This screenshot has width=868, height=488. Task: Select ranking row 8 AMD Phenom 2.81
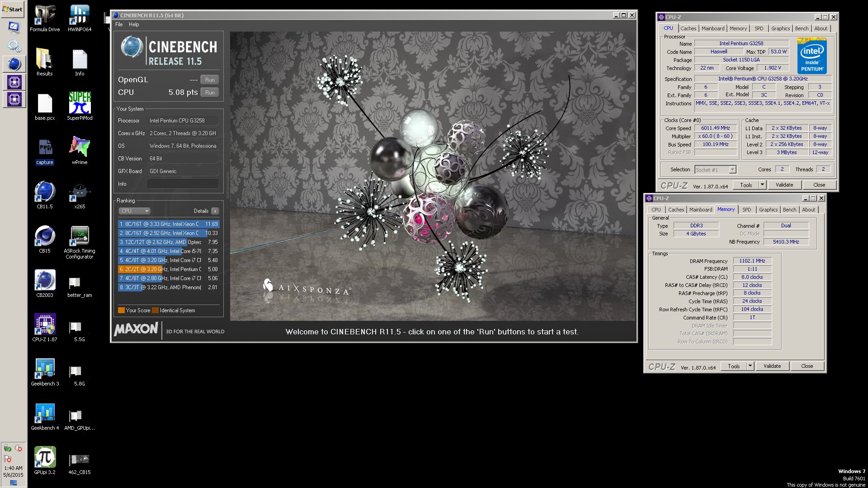169,287
